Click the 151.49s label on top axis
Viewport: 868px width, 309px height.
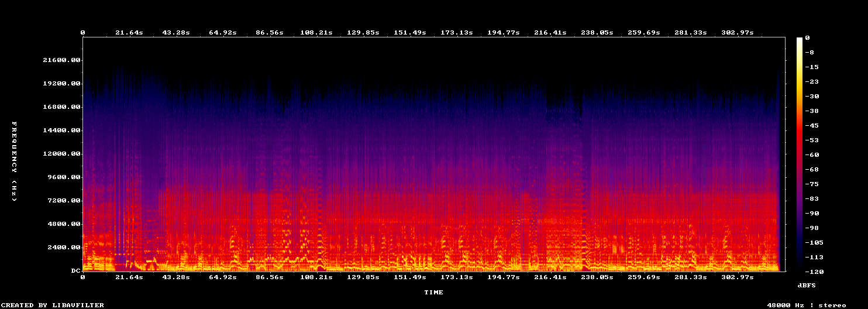409,32
